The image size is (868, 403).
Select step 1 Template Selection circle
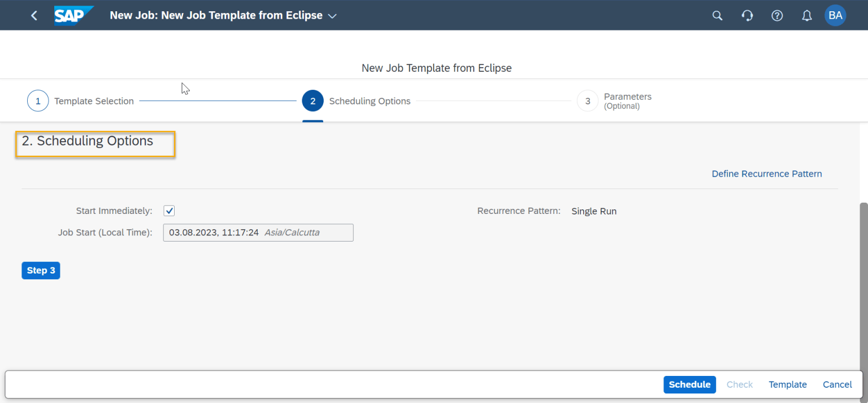tap(38, 100)
